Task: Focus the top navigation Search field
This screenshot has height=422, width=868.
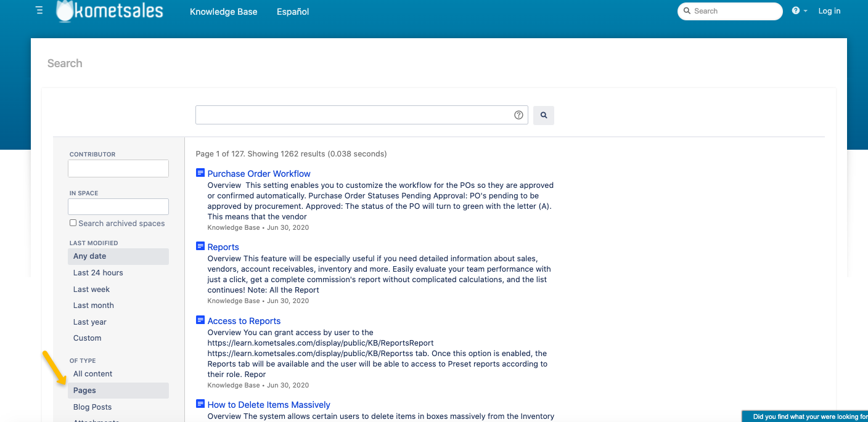Action: (x=730, y=11)
